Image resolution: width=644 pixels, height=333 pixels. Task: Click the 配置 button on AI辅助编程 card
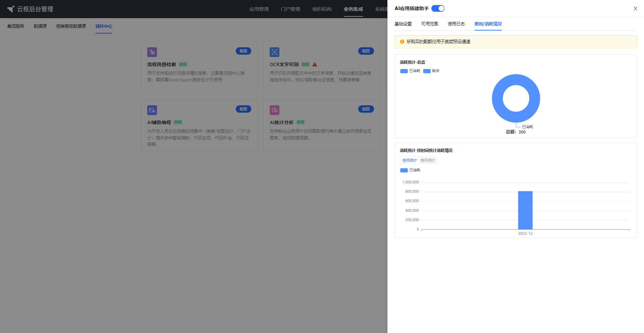(x=244, y=109)
